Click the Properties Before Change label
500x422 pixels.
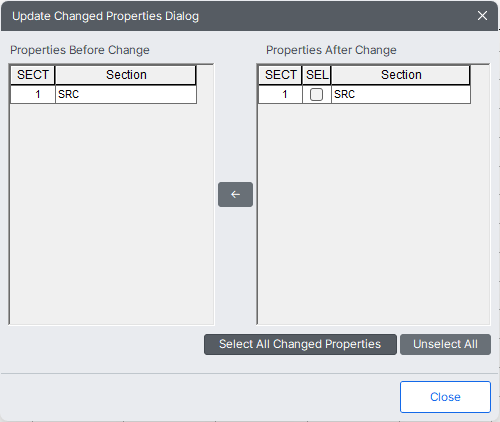tap(80, 50)
